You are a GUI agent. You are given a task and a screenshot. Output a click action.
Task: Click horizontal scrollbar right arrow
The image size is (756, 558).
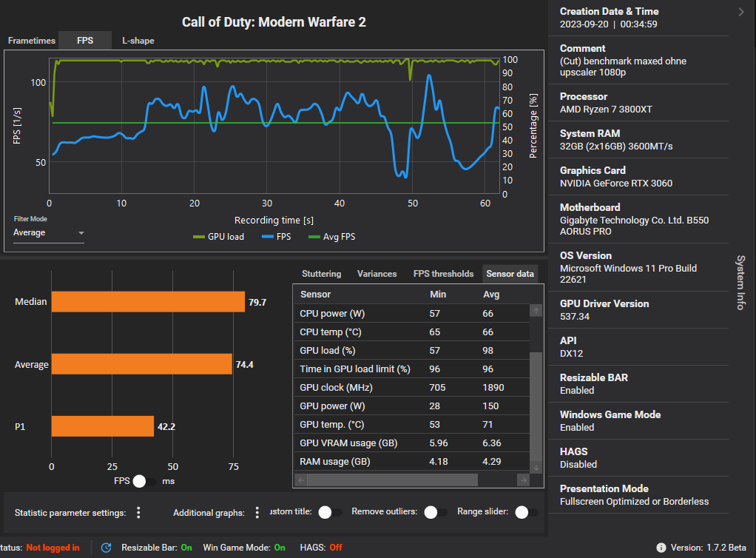click(524, 480)
